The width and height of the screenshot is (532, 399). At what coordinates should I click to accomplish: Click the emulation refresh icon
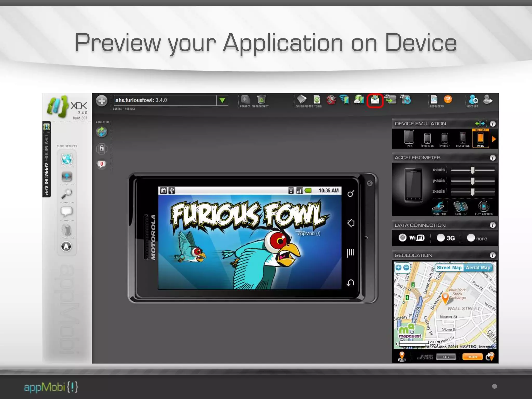102,132
